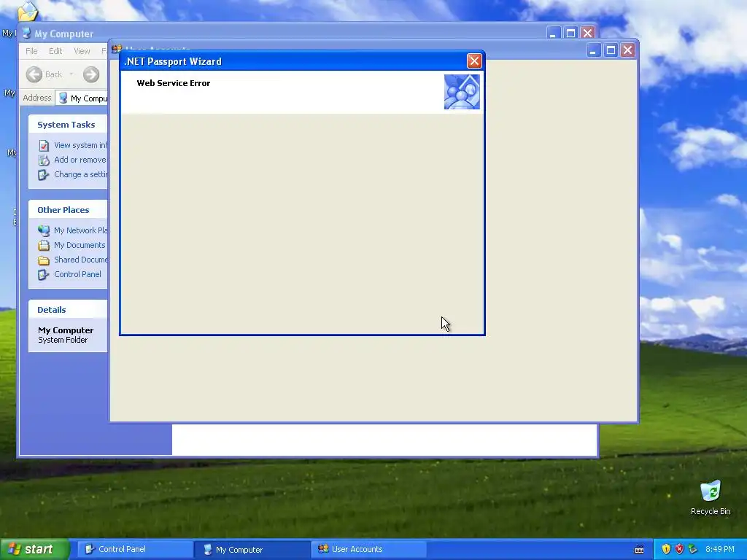Click Change a setting link
This screenshot has width=747, height=560.
coord(80,174)
